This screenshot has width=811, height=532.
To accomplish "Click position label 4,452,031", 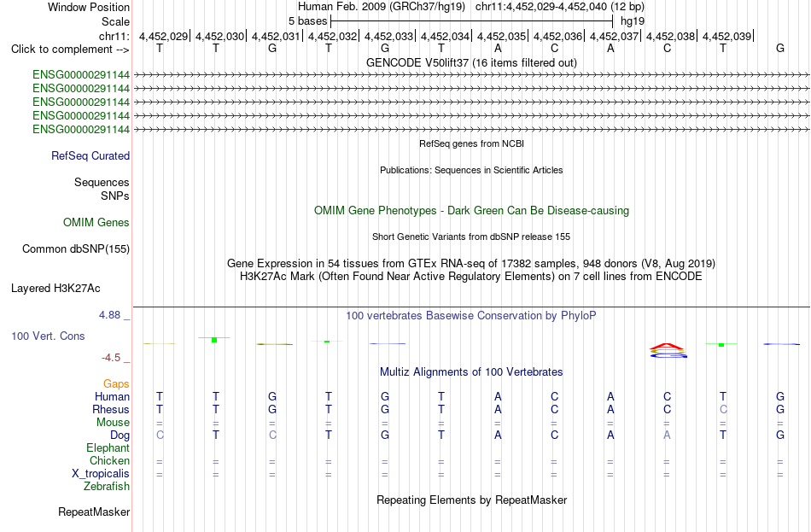I will 277,36.
